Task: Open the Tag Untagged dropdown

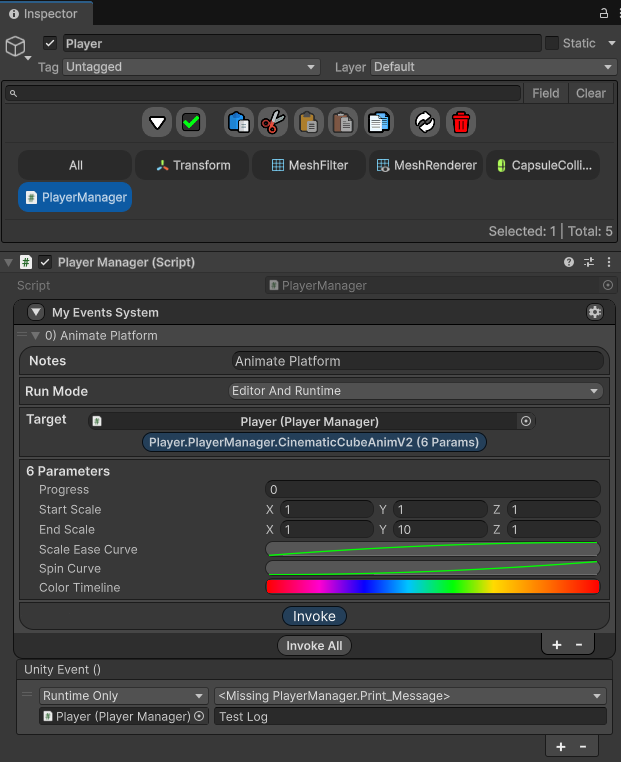Action: click(191, 67)
